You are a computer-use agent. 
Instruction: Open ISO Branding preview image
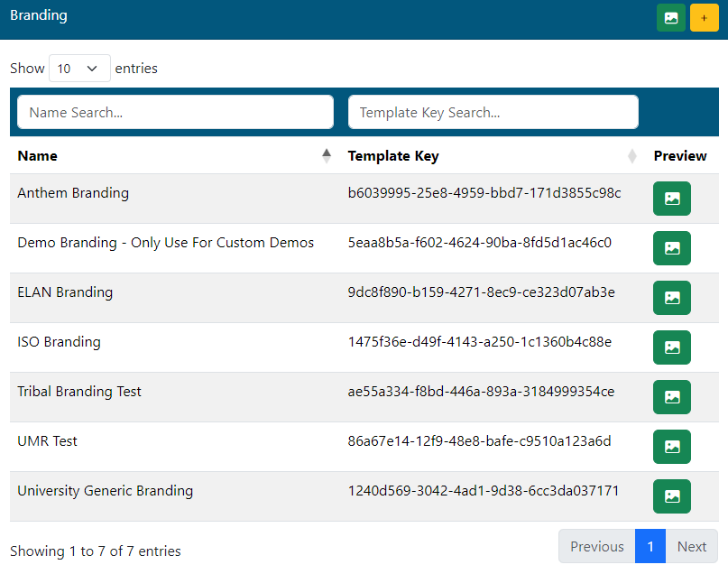pos(671,347)
